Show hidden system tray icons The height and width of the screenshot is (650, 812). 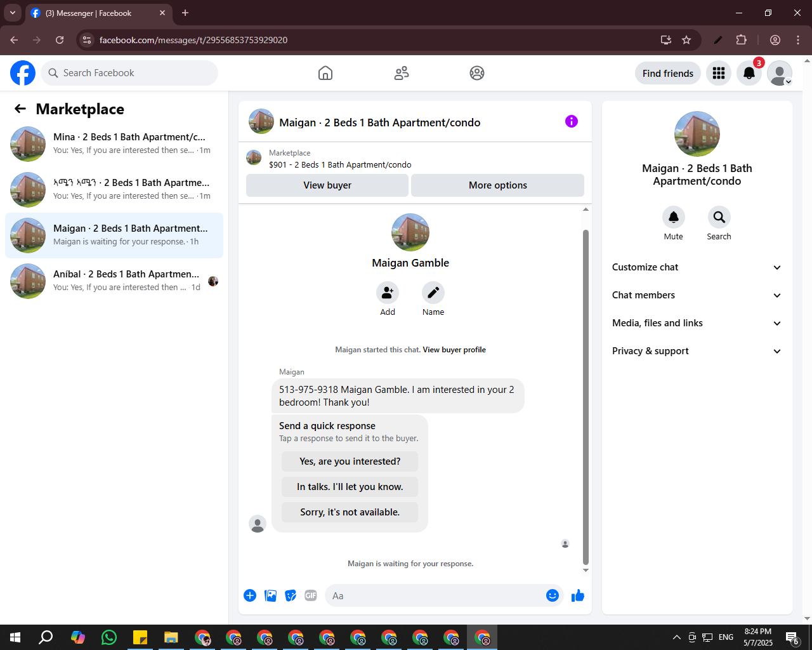pyautogui.click(x=676, y=637)
